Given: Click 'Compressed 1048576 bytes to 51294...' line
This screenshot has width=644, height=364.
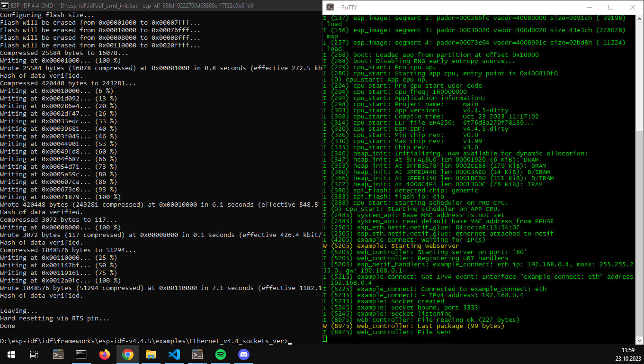Looking at the screenshot, I should 68,250.
